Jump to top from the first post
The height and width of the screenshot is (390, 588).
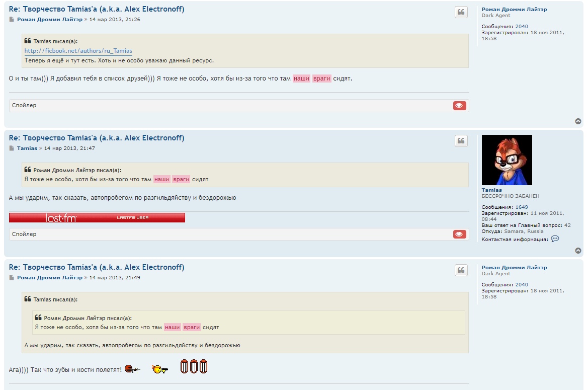pyautogui.click(x=578, y=121)
